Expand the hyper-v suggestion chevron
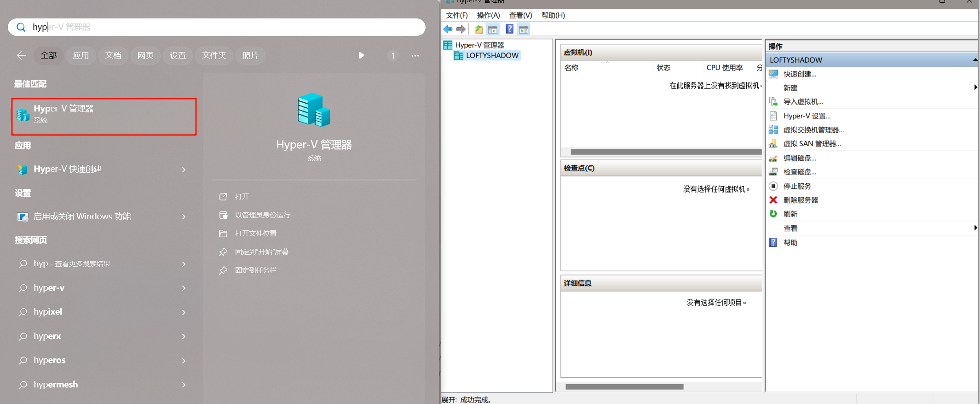This screenshot has height=404, width=980. (184, 288)
